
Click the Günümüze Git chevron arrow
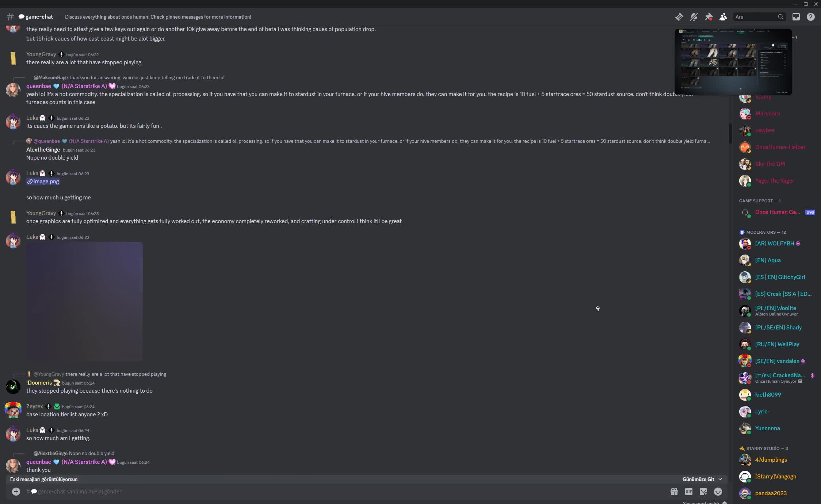point(720,479)
